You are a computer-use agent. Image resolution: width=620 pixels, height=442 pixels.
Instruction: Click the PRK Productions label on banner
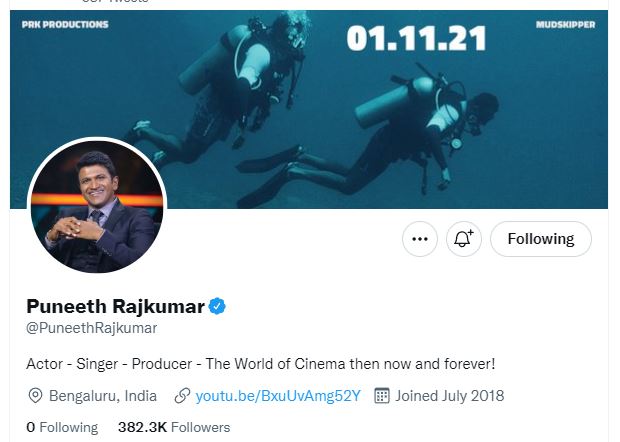coord(65,24)
